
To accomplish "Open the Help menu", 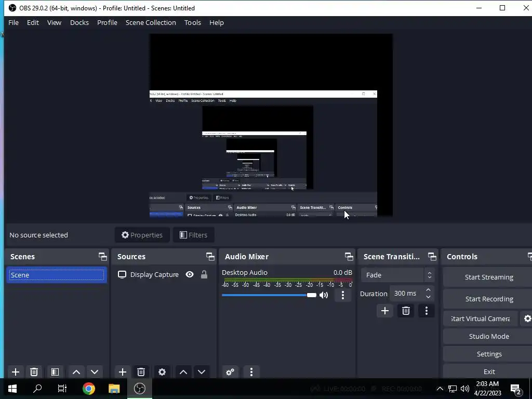I will (217, 23).
